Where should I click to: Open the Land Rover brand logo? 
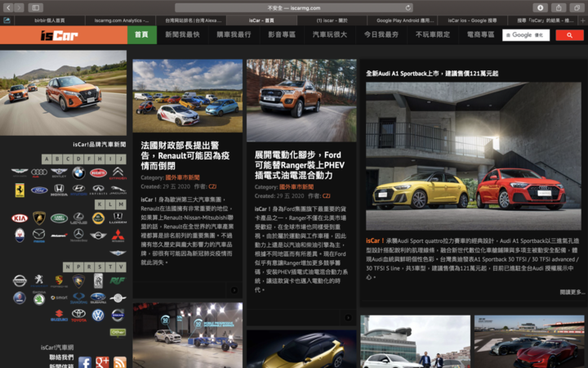point(59,218)
